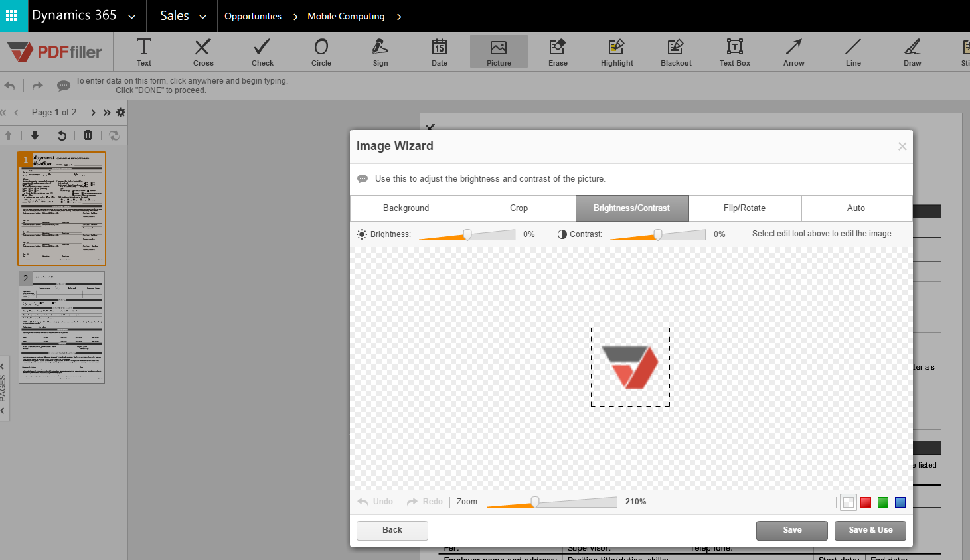Click the Back button
970x560 pixels.
[392, 530]
